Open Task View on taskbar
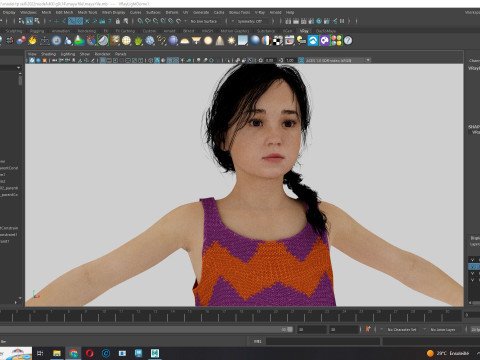Screen dimensions: 480x360 point(40,353)
